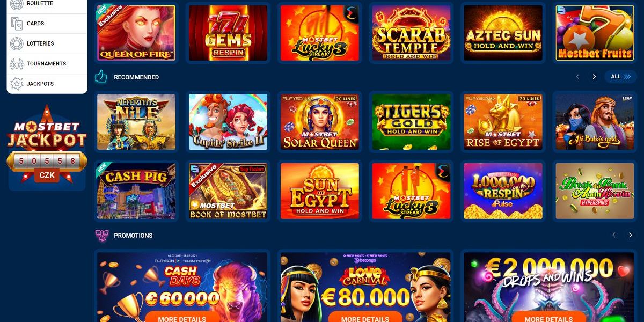Open the Scarab Temple game thumbnail
The width and height of the screenshot is (644, 322).
pyautogui.click(x=412, y=33)
